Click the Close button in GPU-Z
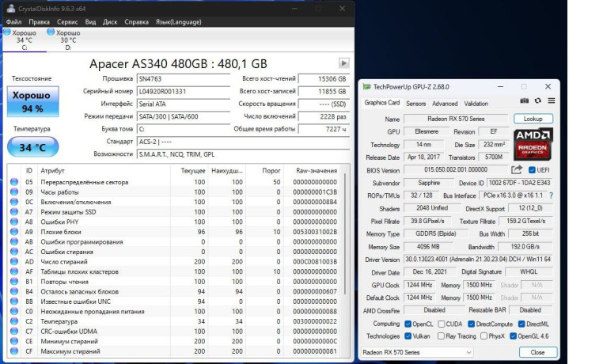Screen dimensions: 603x364 coord(537,352)
